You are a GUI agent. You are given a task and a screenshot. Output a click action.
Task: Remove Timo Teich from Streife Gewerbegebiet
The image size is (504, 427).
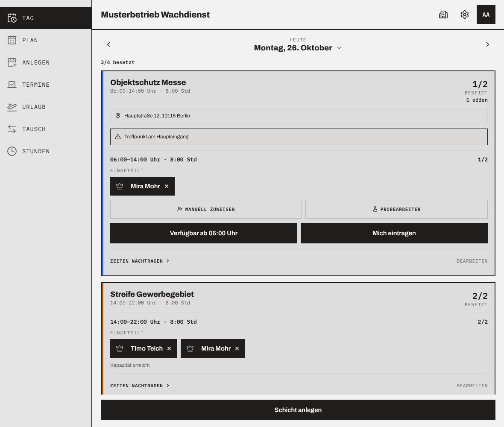pyautogui.click(x=169, y=348)
